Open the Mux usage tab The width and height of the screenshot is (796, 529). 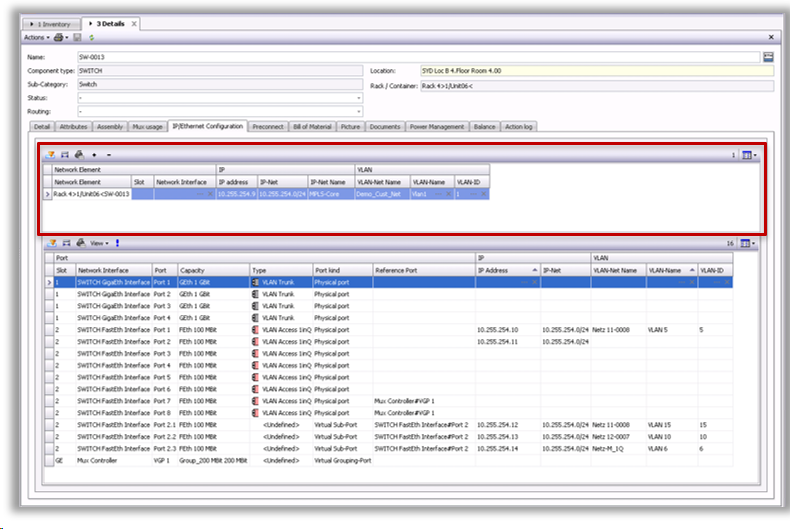click(147, 126)
